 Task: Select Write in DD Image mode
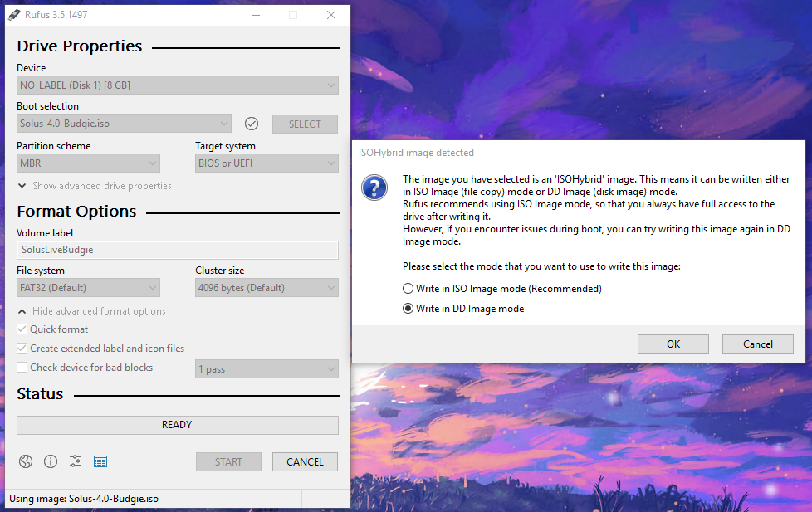[x=408, y=309]
